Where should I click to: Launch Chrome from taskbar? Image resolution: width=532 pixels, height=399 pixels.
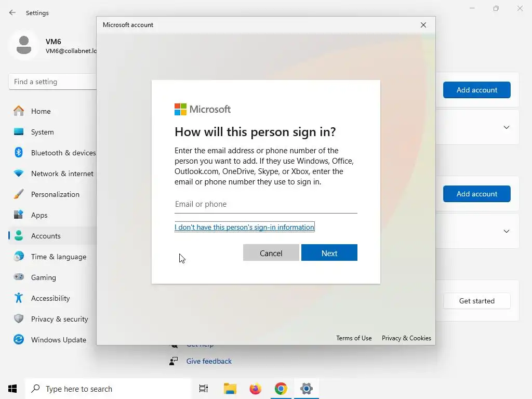[281, 389]
